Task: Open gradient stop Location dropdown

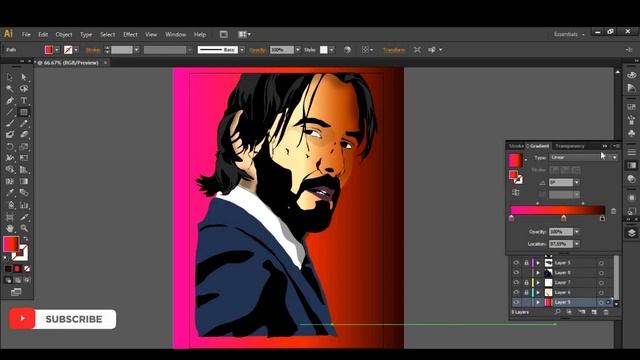Action: 577,244
